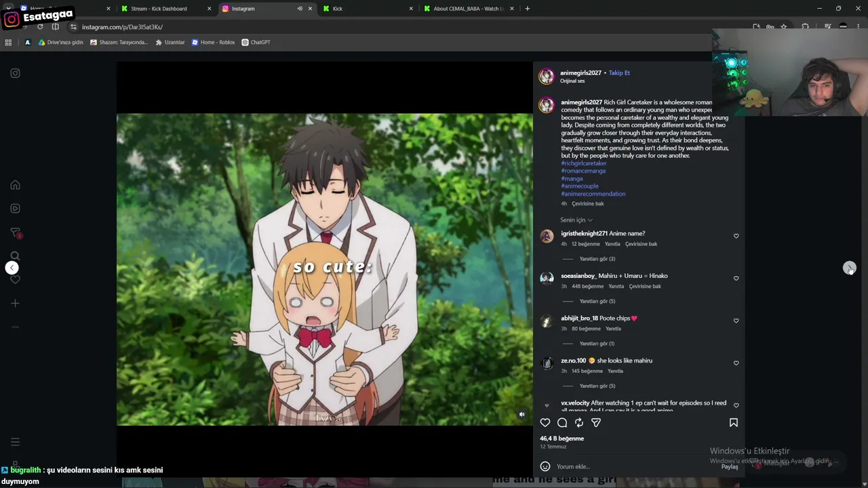Like abhijit_bro_18's comment
The height and width of the screenshot is (488, 868).
click(x=736, y=321)
